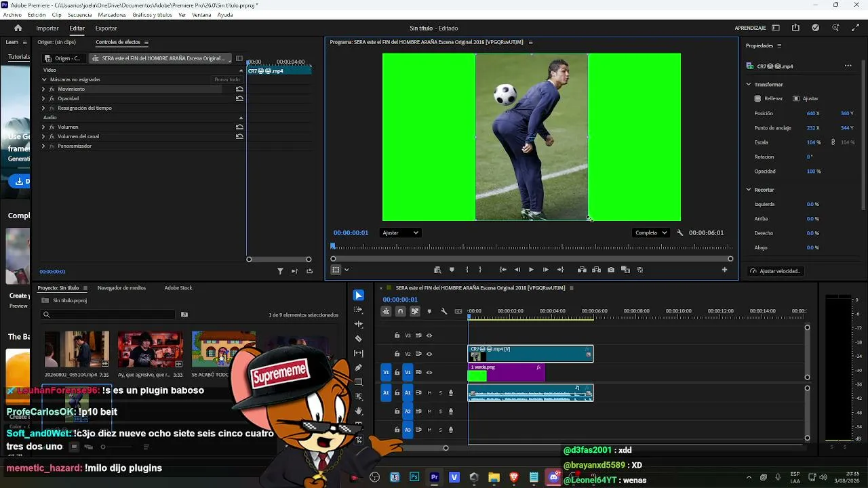Image resolution: width=868 pixels, height=488 pixels.
Task: Click the Rellenar button in Properties
Action: click(x=769, y=98)
